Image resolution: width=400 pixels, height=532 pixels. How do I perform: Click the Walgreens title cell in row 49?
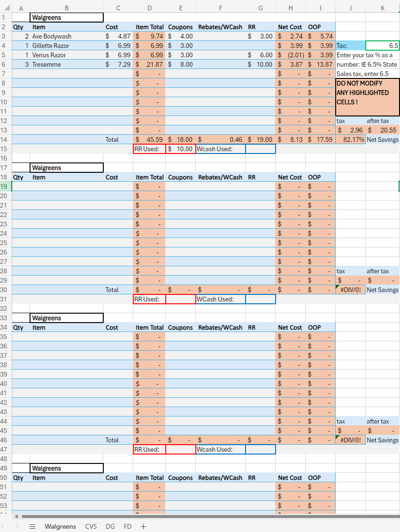pos(67,468)
